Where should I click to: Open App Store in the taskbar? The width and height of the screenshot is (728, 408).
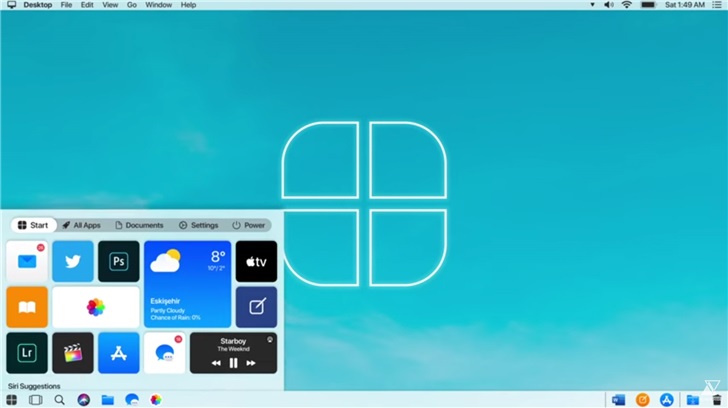click(667, 400)
